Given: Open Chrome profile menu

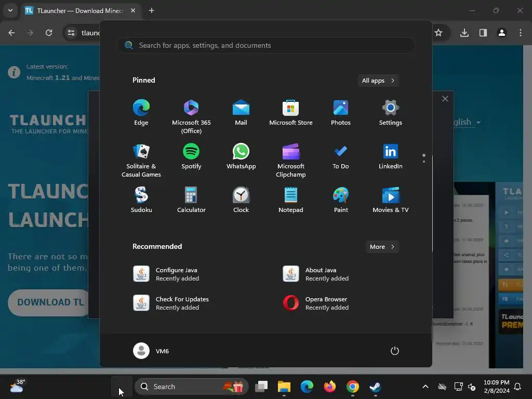Looking at the screenshot, I should (x=502, y=33).
